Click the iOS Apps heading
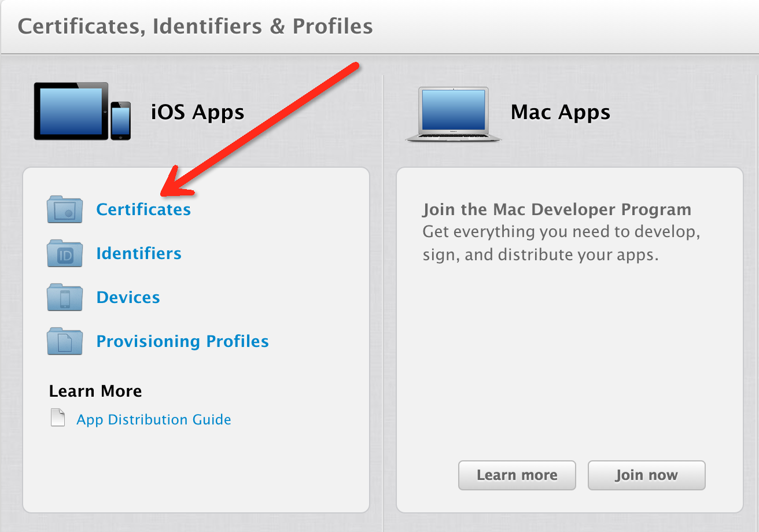 (197, 112)
